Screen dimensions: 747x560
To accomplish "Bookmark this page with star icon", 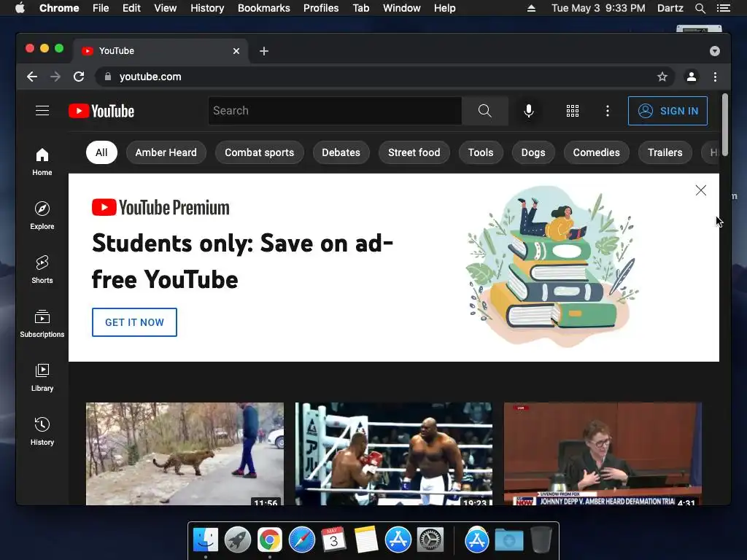I will coord(662,77).
